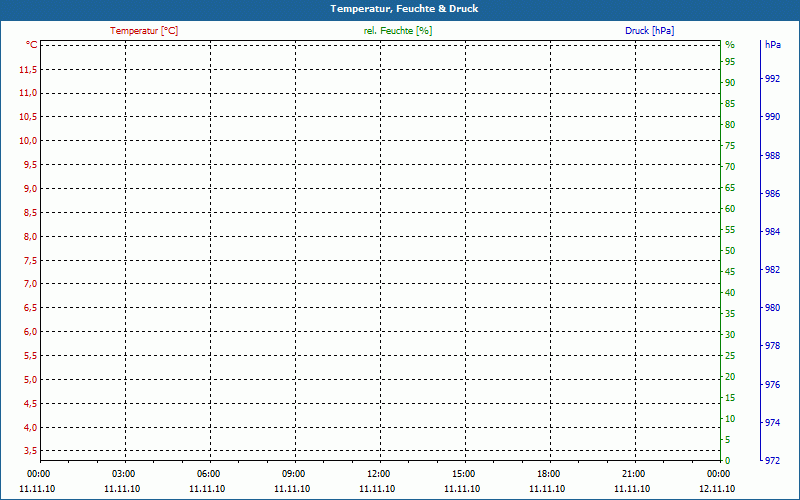Click the 7,0 temperature axis value
Viewport: 800px width, 500px height.
pyautogui.click(x=31, y=284)
